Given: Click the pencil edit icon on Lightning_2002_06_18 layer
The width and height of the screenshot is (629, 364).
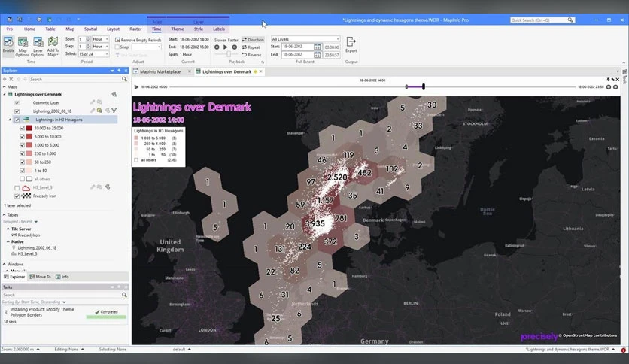Looking at the screenshot, I should (x=93, y=111).
